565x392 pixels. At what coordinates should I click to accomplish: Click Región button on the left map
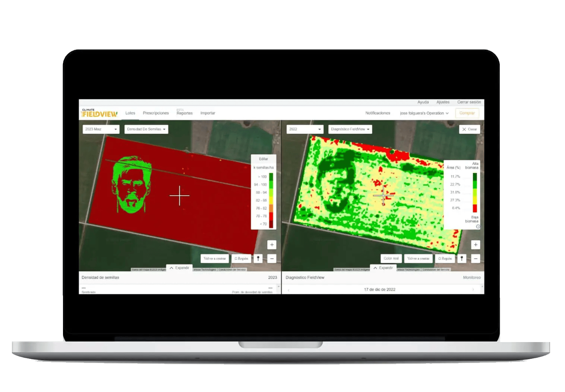click(241, 259)
